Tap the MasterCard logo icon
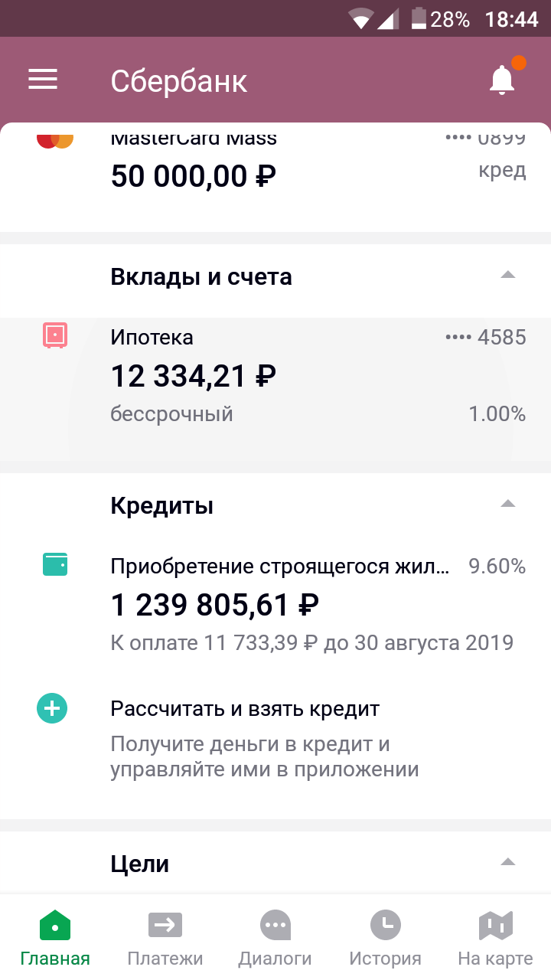The width and height of the screenshot is (551, 980). 55,141
